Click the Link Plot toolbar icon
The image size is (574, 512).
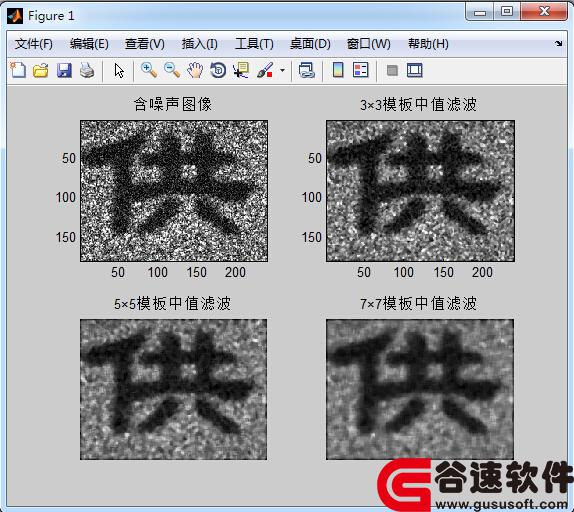(x=307, y=70)
